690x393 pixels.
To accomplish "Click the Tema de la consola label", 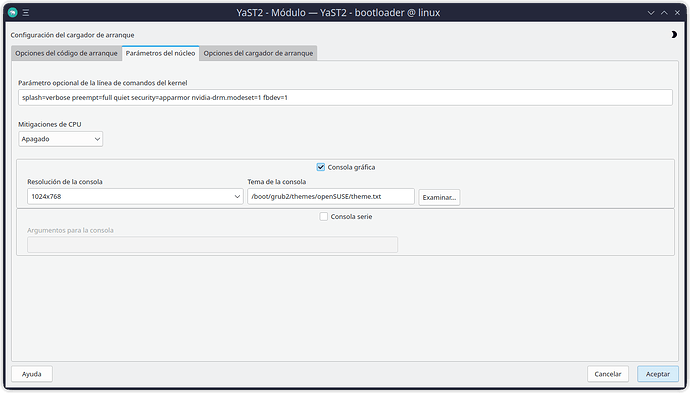I will click(276, 182).
